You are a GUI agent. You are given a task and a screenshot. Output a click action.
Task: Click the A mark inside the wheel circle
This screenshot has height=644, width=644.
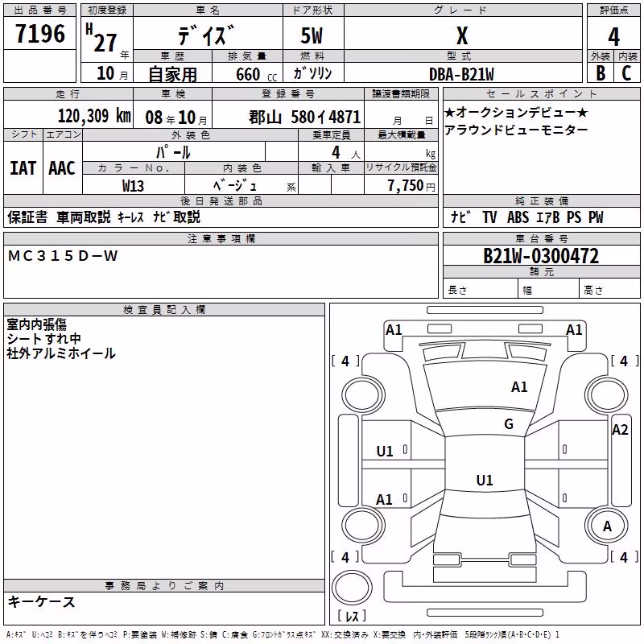click(x=607, y=526)
